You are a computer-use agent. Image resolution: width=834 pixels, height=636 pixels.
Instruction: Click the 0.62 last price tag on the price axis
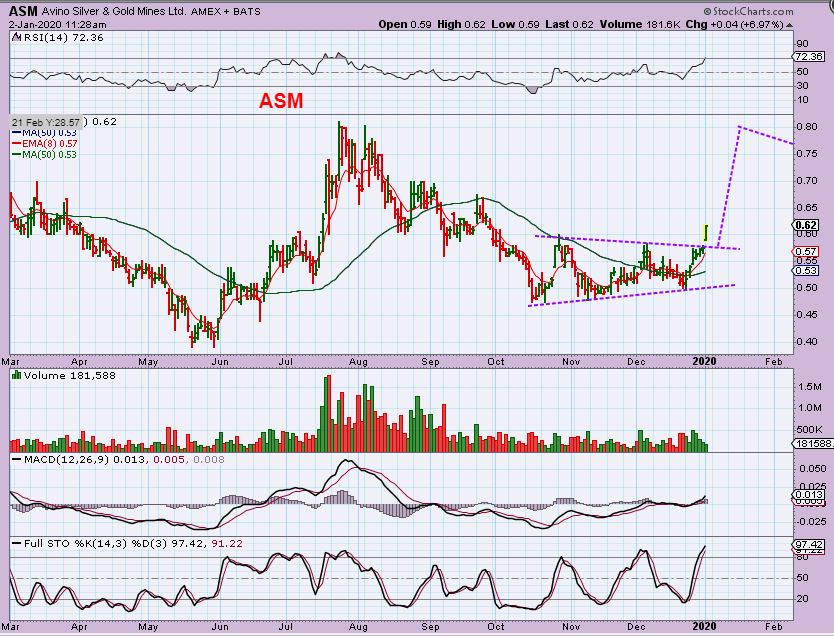(x=807, y=225)
